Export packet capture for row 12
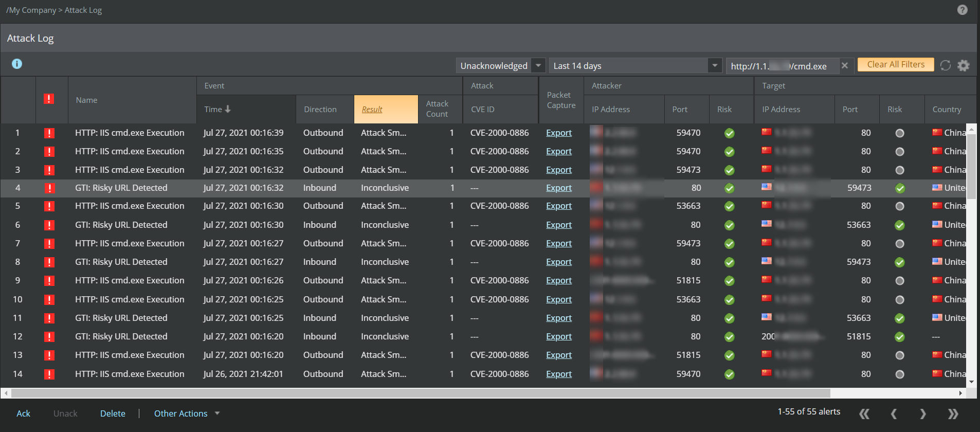The width and height of the screenshot is (980, 432). [559, 336]
